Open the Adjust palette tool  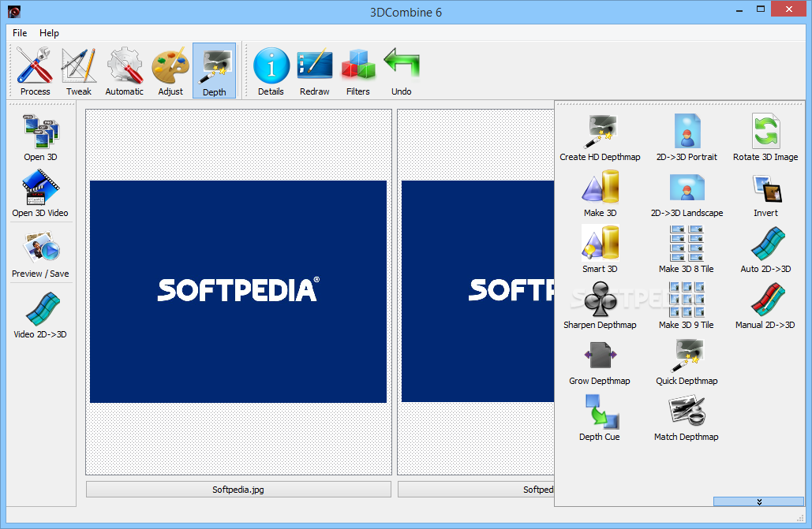coord(170,71)
